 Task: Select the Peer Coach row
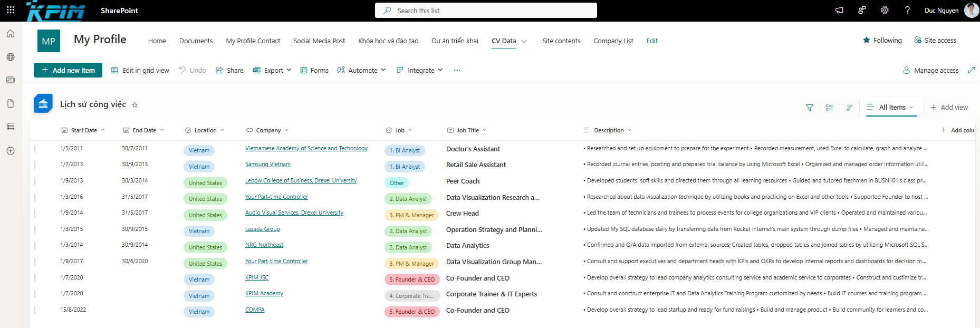tap(35, 181)
